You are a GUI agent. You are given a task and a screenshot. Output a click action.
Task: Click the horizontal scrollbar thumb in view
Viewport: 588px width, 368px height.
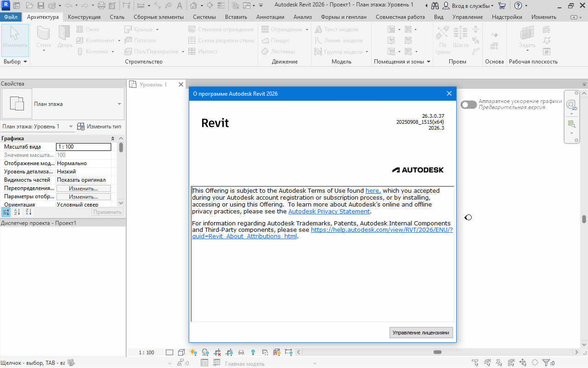click(x=437, y=352)
